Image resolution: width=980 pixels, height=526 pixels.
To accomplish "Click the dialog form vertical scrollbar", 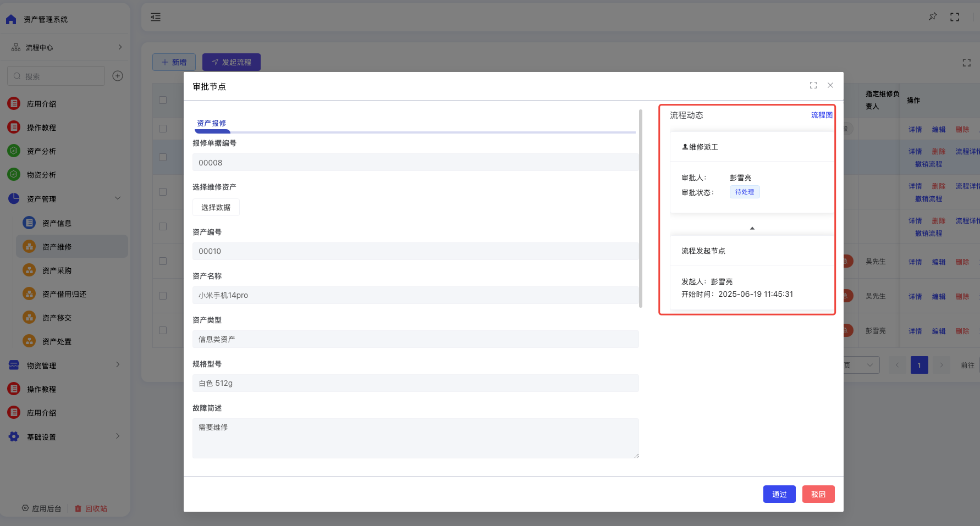I will [641, 209].
